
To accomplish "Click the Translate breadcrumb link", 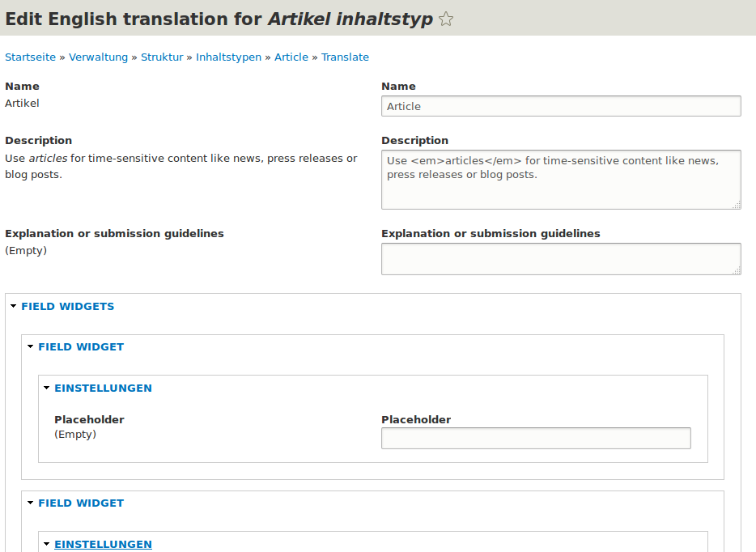I will tap(345, 57).
